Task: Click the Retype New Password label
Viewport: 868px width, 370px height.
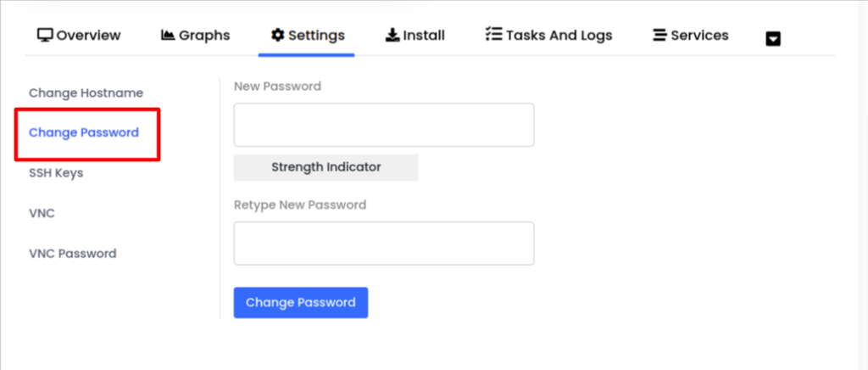Action: [300, 205]
